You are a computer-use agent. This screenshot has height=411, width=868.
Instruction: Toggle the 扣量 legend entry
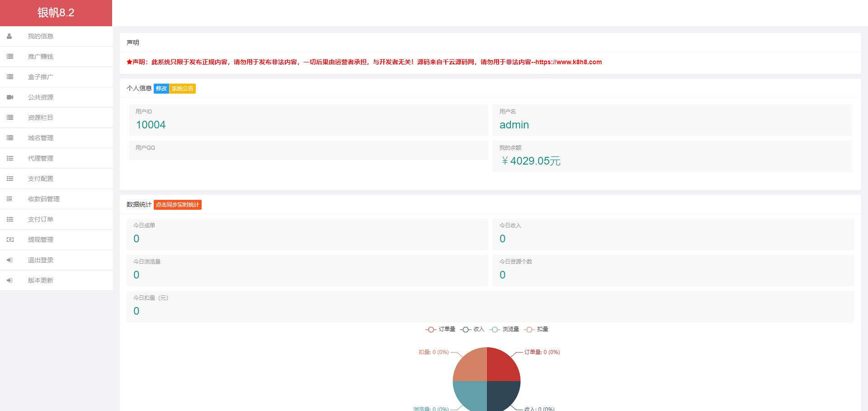536,329
